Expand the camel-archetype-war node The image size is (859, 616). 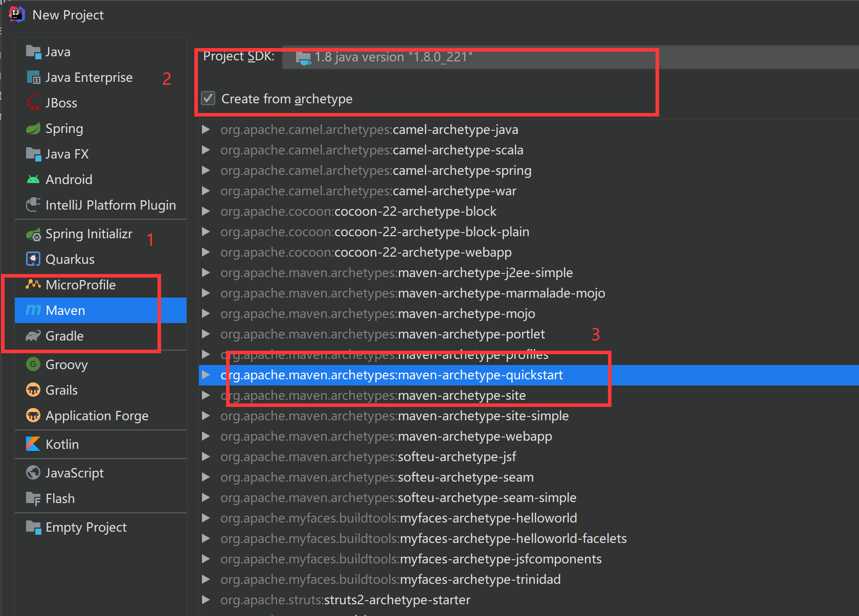point(206,191)
